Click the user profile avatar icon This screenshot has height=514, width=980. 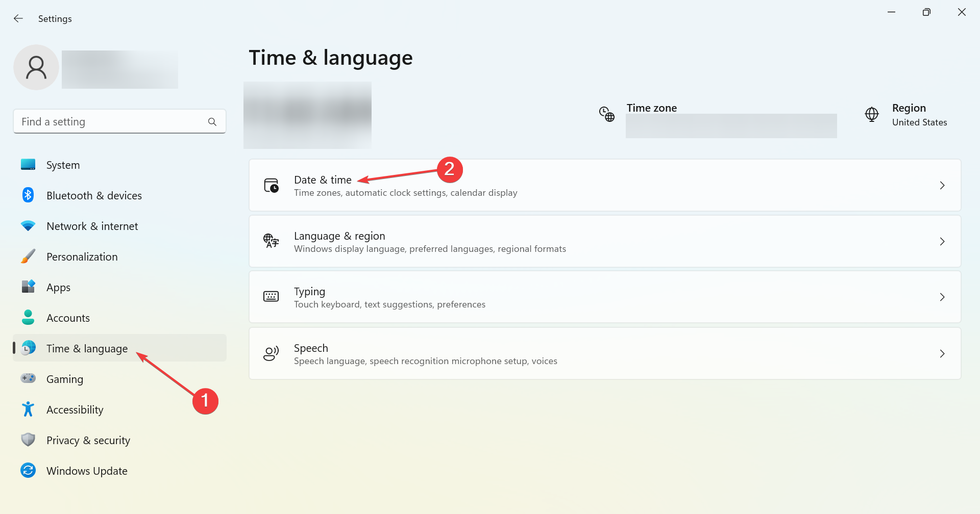36,67
